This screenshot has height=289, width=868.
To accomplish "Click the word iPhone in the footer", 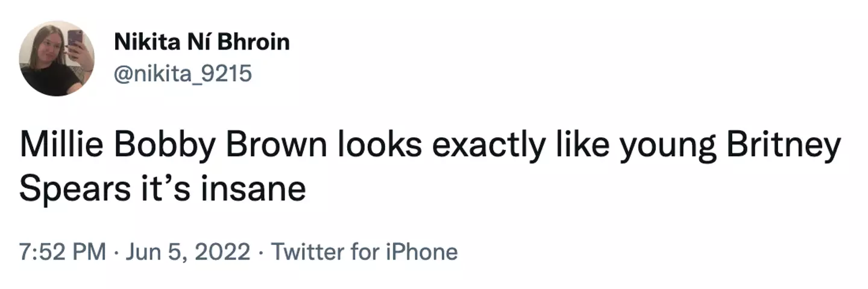I will pyautogui.click(x=420, y=251).
